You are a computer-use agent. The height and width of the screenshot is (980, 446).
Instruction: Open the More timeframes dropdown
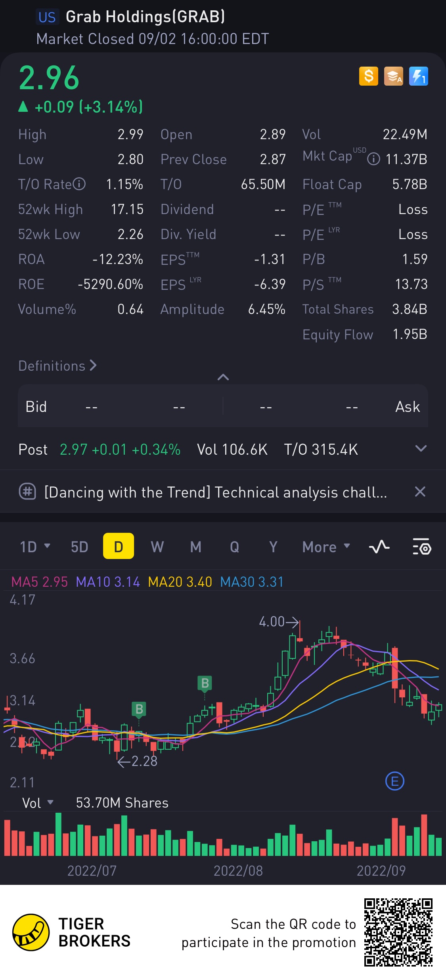point(326,547)
